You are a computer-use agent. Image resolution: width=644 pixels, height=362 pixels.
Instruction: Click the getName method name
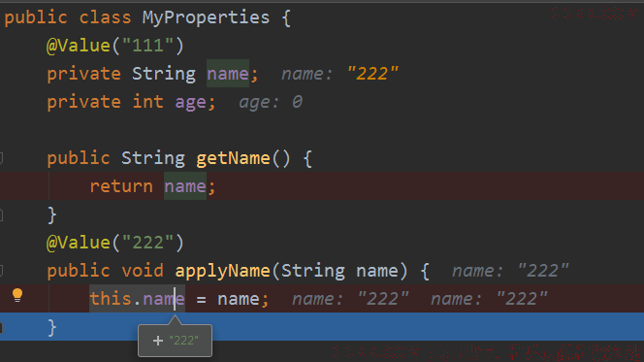click(x=233, y=158)
